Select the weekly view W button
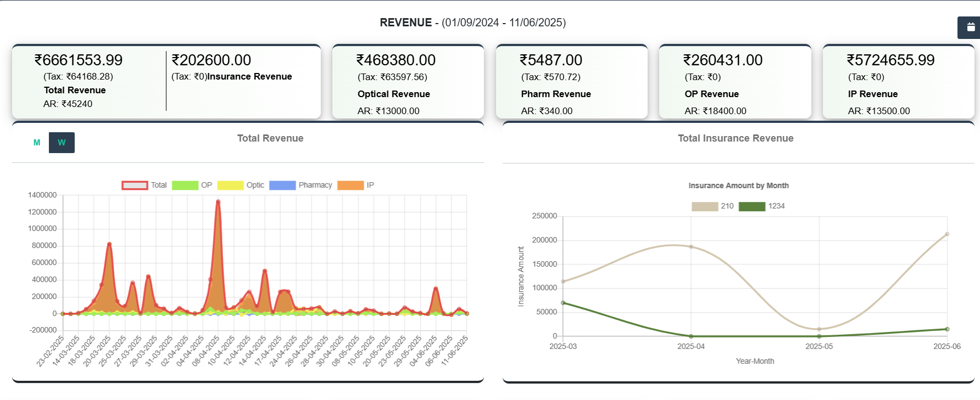 [62, 143]
